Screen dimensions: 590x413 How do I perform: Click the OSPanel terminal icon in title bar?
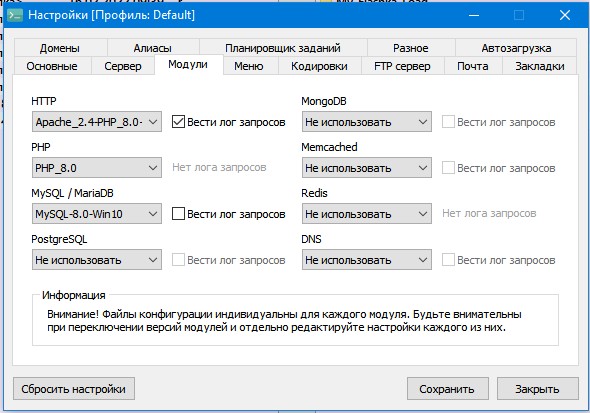(x=15, y=15)
